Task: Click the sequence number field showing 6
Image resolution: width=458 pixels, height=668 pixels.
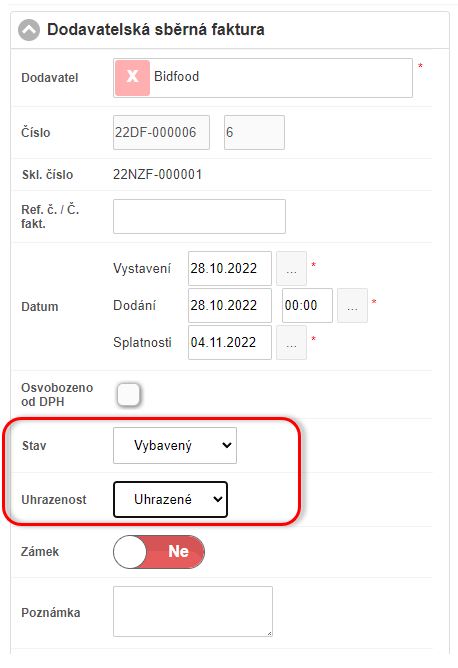Action: coord(254,132)
